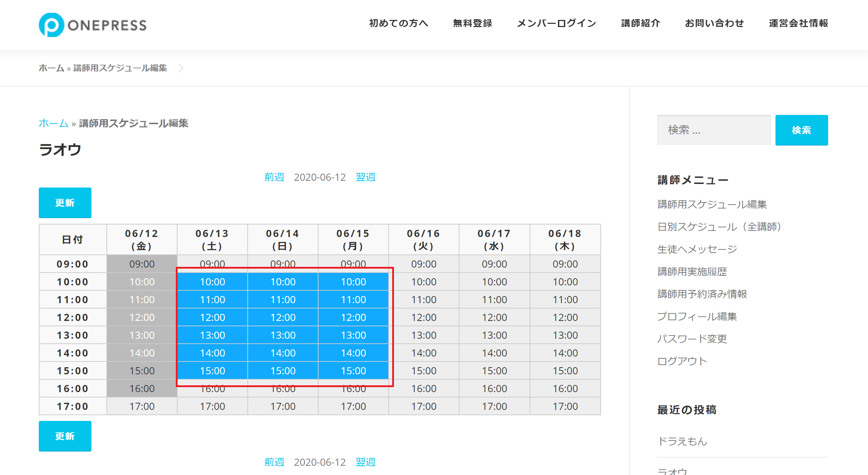The image size is (868, 475).
Task: Toggle the 09:00 slot on 06/16 (火)
Action: (x=424, y=264)
